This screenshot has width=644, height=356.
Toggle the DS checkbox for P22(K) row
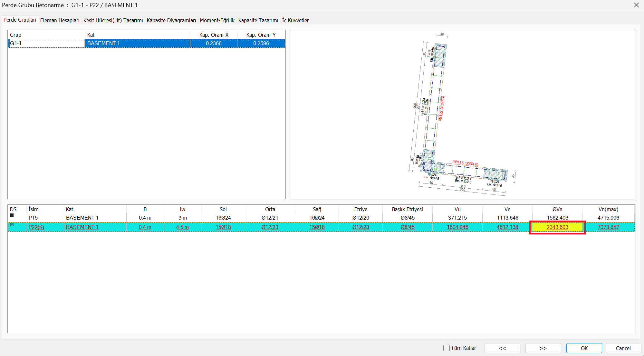pos(12,224)
